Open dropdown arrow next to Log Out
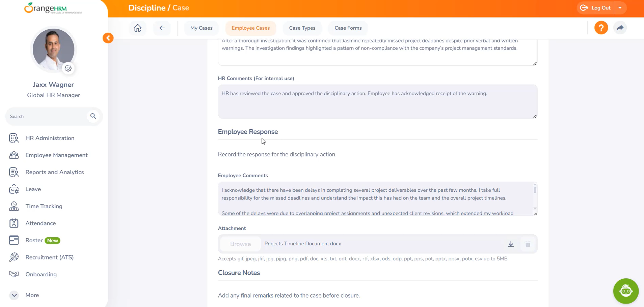This screenshot has width=644, height=307. tap(620, 8)
